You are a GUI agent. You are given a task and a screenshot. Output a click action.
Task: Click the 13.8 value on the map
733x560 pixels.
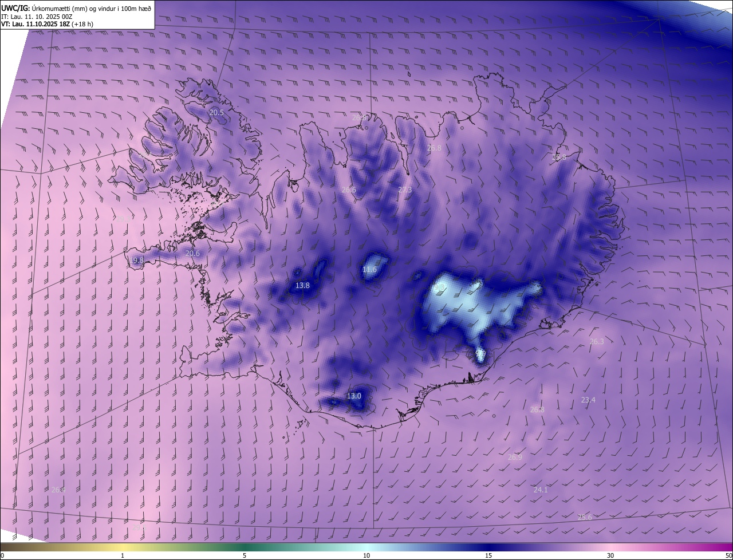[302, 285]
